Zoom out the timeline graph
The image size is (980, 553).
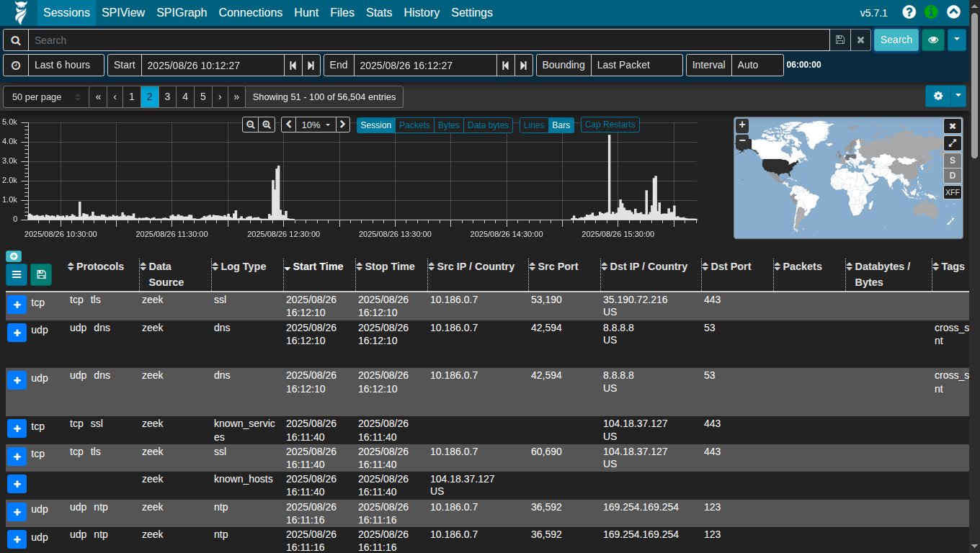250,125
